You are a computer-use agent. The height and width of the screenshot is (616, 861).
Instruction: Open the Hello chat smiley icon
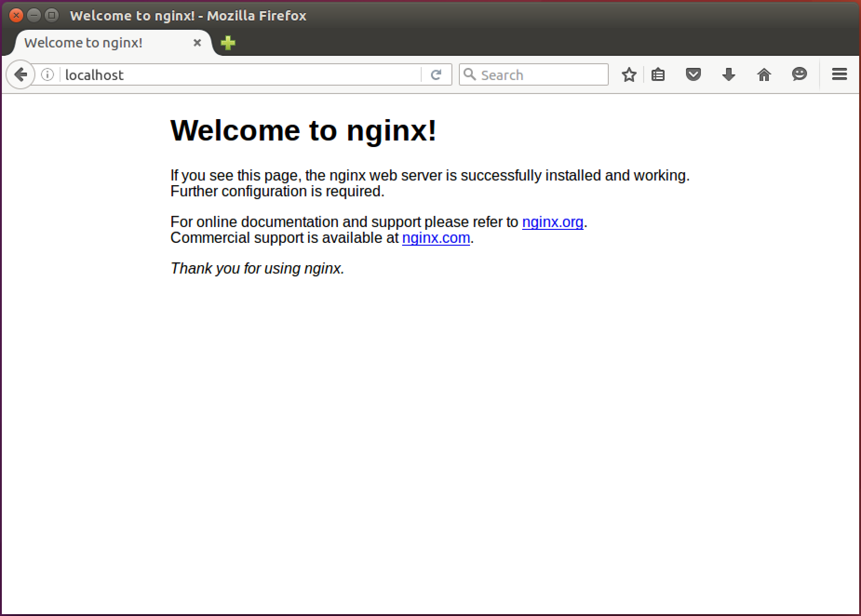(799, 74)
